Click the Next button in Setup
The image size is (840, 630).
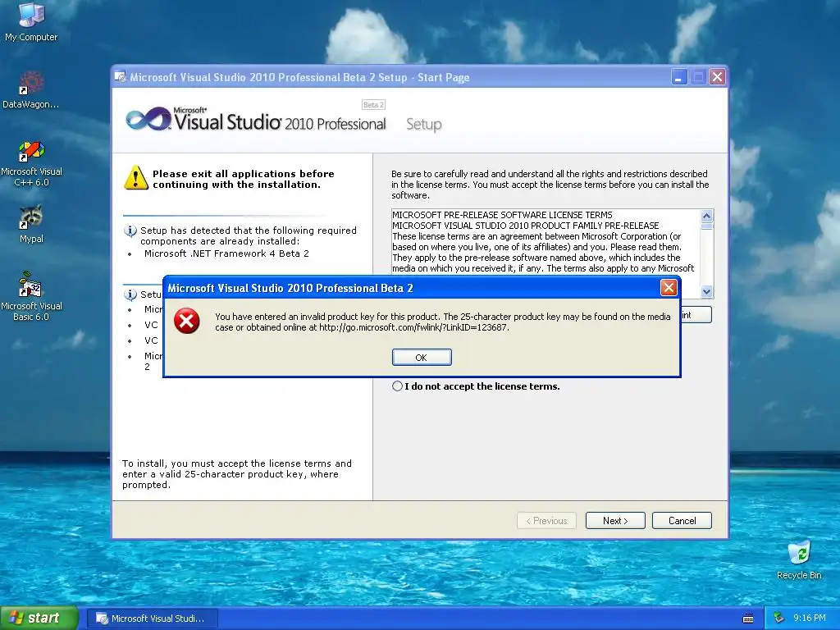[x=615, y=521]
